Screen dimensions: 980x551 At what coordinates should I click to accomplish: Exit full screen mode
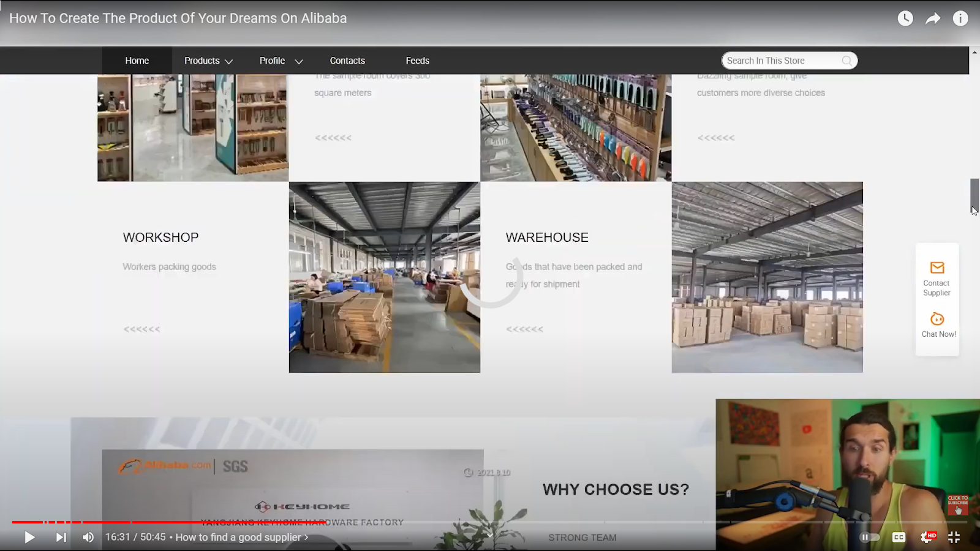click(954, 538)
